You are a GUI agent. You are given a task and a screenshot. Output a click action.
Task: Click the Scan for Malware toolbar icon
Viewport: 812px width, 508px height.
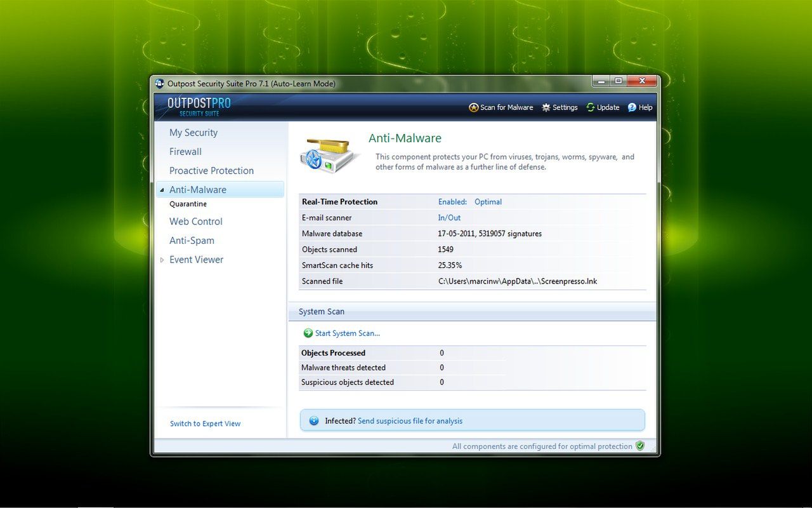(x=473, y=107)
